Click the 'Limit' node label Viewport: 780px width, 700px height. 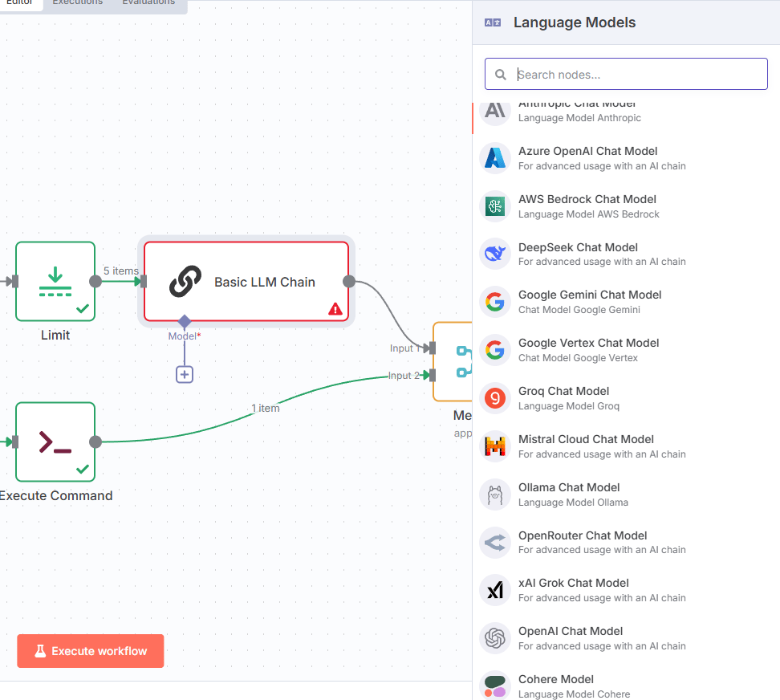(x=55, y=335)
